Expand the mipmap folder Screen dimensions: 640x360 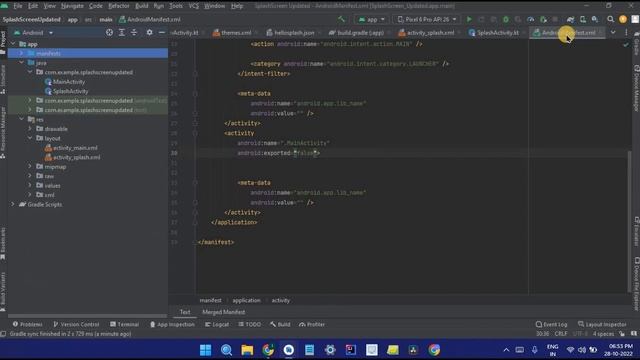tap(30, 167)
